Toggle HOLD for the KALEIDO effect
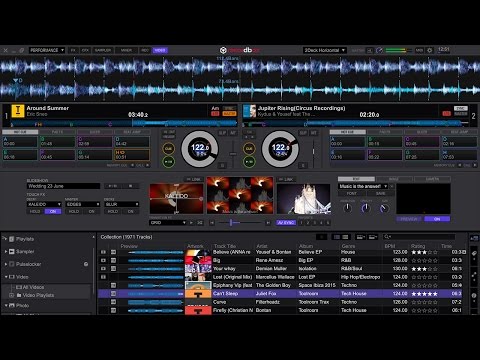 coord(35,211)
